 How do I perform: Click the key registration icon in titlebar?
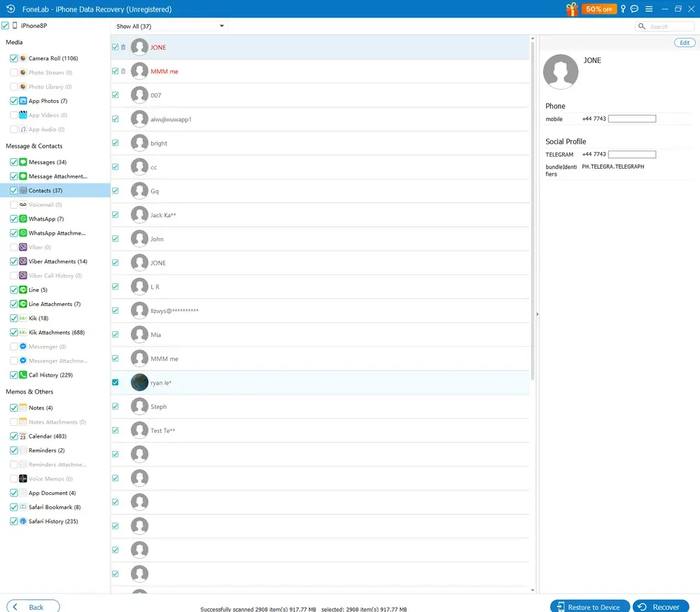pos(622,9)
